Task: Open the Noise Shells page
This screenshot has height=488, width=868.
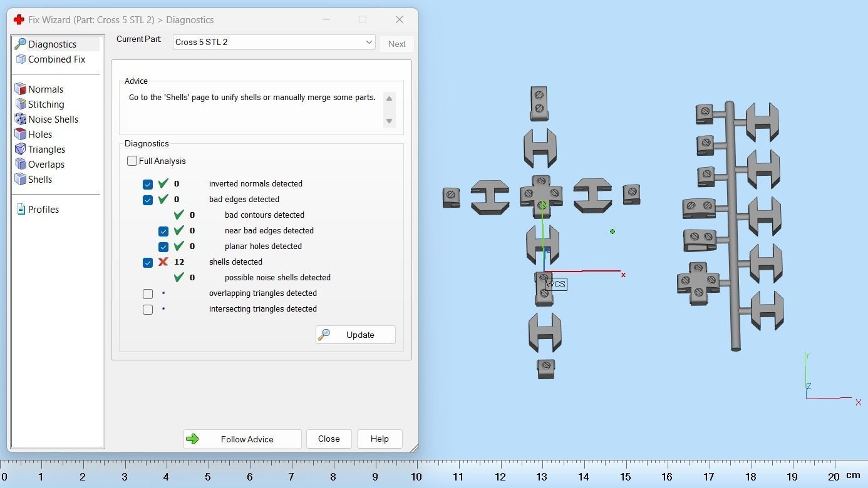Action: click(x=53, y=119)
